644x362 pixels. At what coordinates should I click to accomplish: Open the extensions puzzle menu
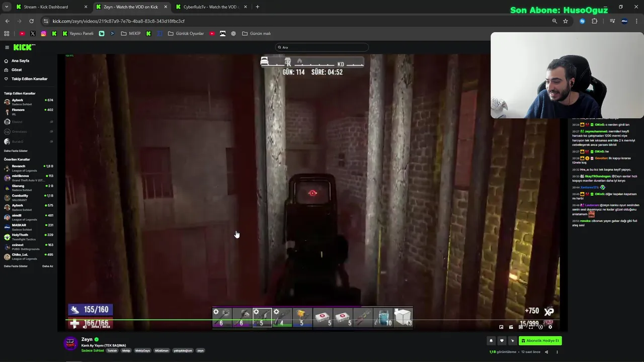click(x=595, y=21)
